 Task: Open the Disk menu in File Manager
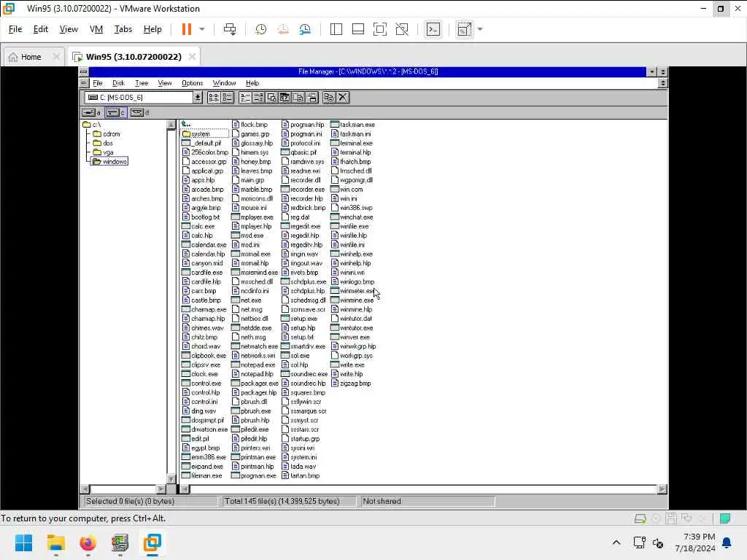118,83
